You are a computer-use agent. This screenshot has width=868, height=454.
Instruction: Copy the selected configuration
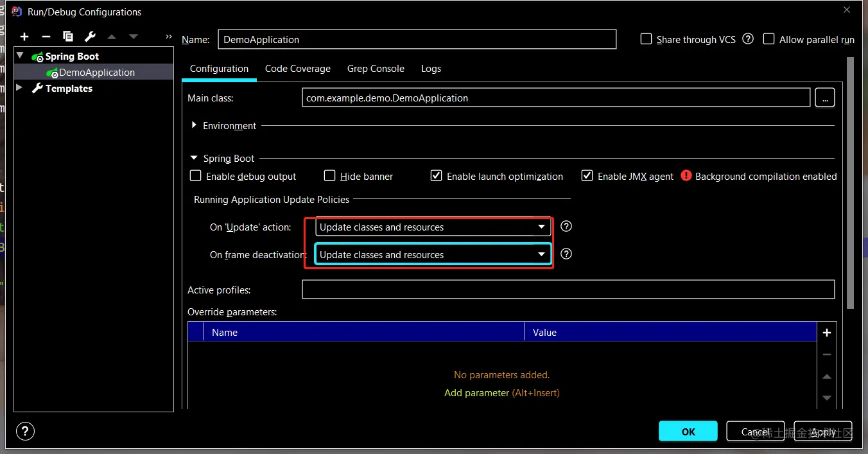(68, 37)
